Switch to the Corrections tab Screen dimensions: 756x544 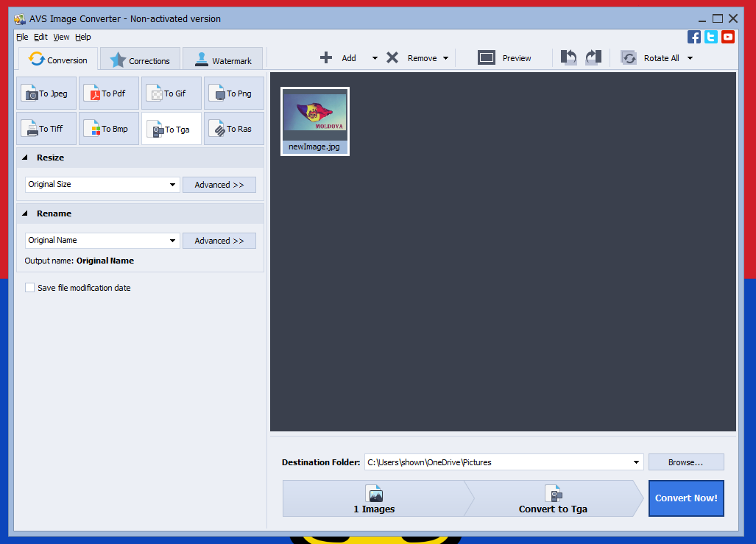click(141, 60)
